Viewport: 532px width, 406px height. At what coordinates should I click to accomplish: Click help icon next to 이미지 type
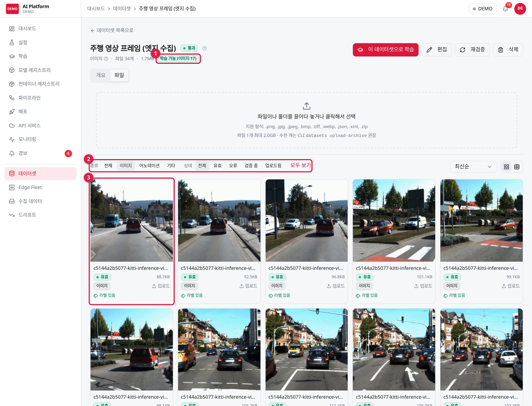[x=106, y=59]
